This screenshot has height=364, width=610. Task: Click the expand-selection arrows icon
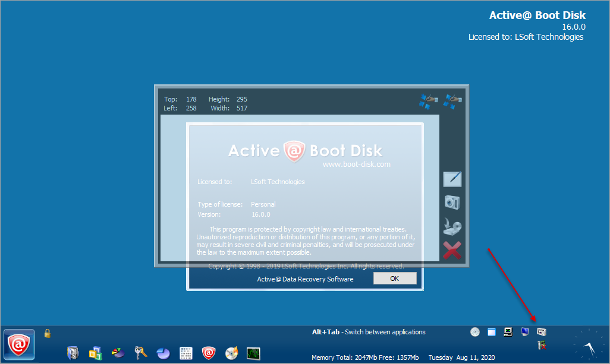click(x=452, y=102)
